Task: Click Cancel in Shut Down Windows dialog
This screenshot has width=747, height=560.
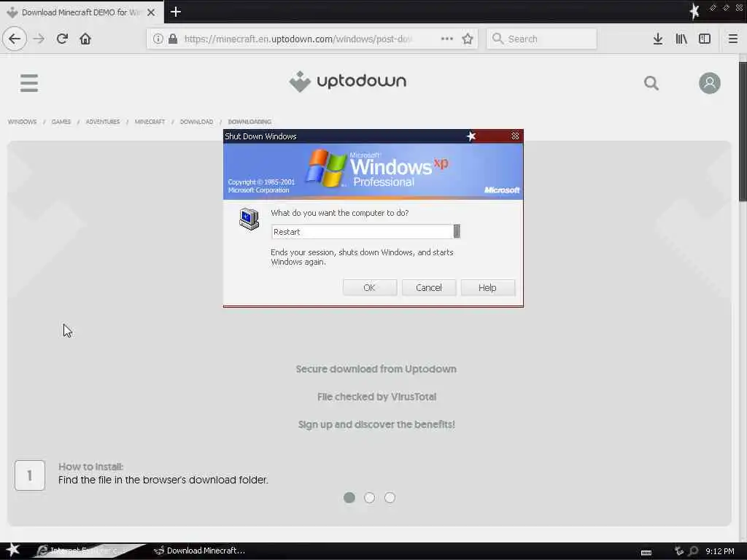Action: point(429,287)
